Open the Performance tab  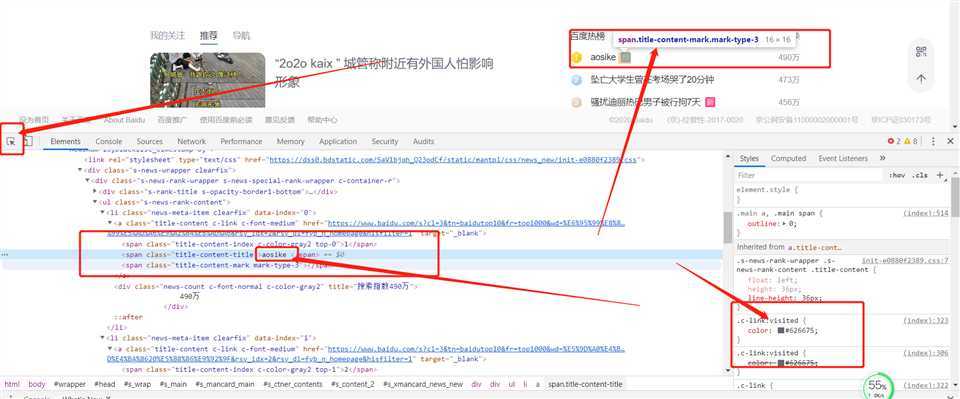241,141
